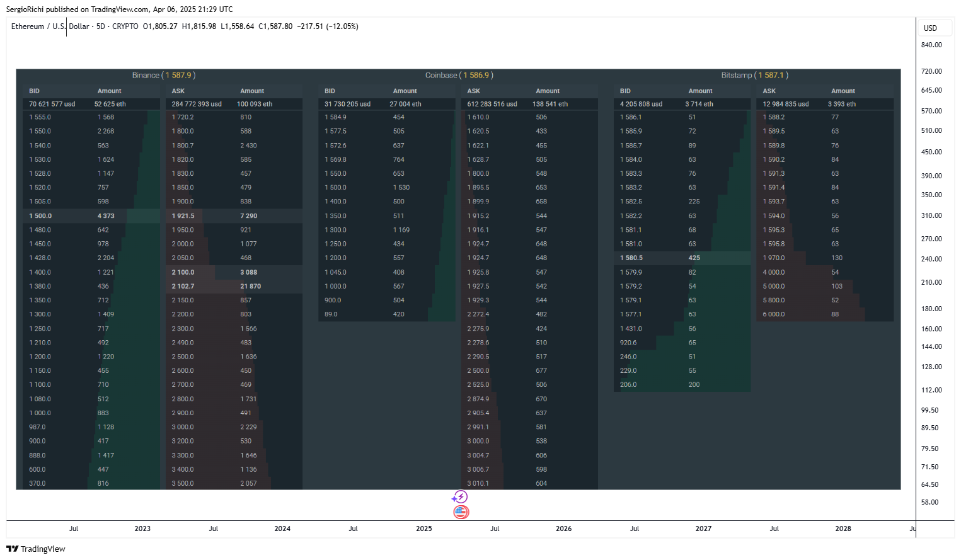
Task: Click the Coinbase bid amount 1 530
Action: pos(401,188)
